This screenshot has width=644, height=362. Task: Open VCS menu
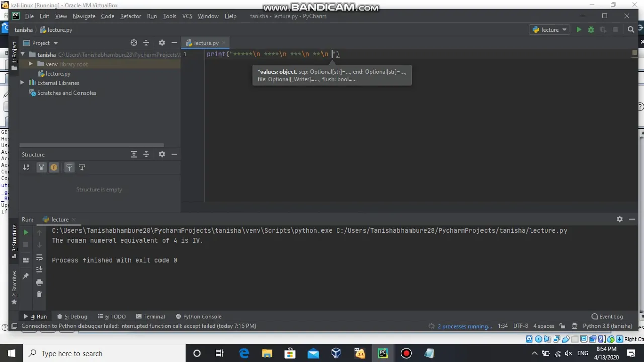coord(187,16)
